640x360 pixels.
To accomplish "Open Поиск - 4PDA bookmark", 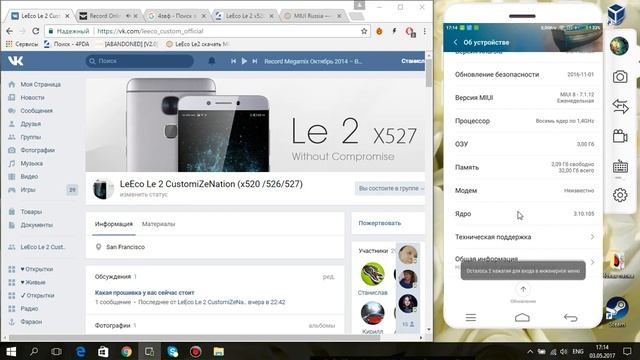I will (67, 44).
